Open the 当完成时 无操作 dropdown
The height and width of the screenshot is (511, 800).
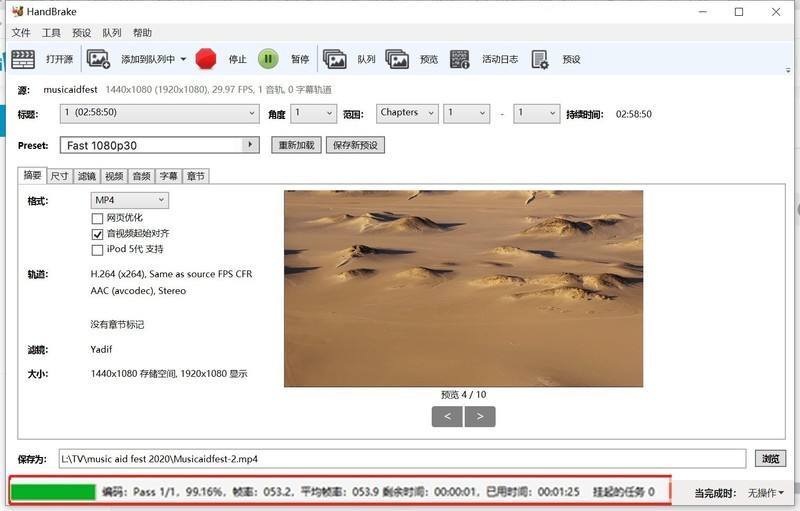point(766,493)
